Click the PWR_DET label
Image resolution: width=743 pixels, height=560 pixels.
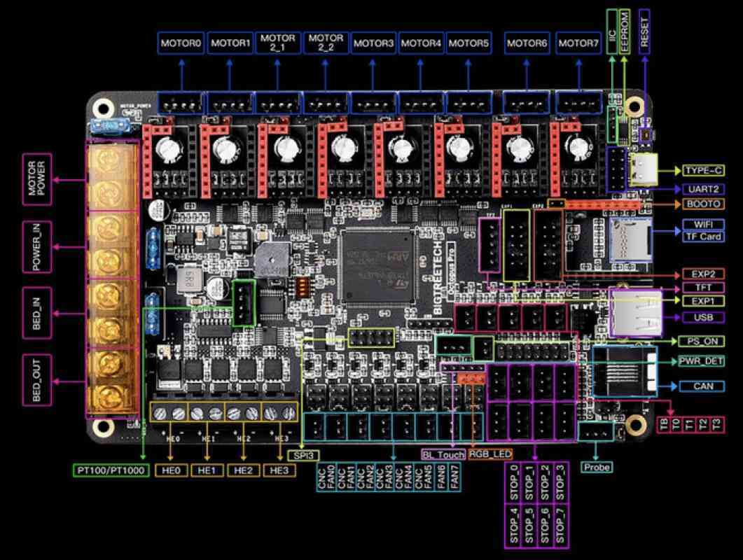[701, 361]
